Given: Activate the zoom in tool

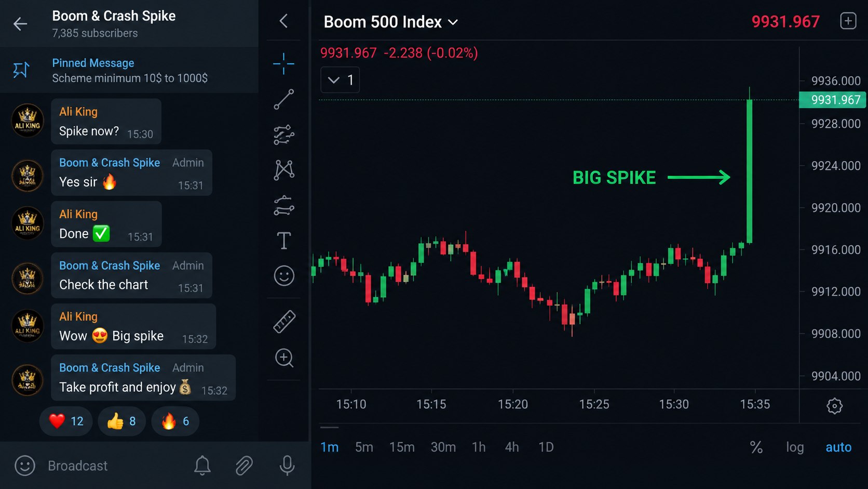Looking at the screenshot, I should pyautogui.click(x=284, y=358).
